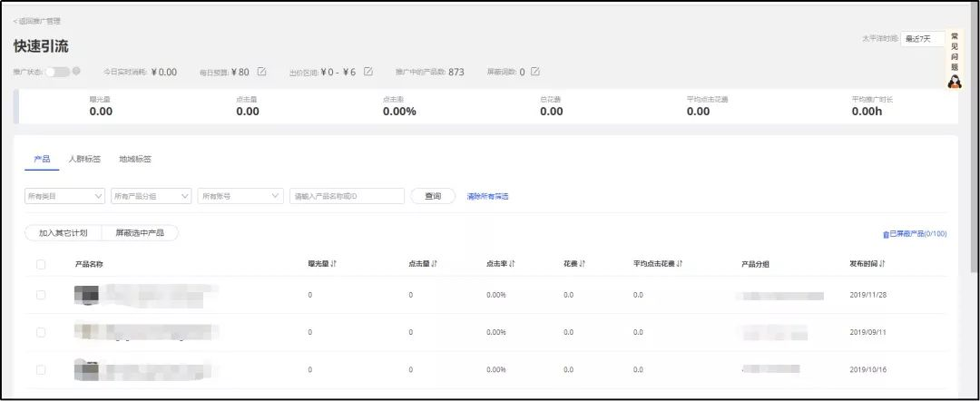Click the 873 promoted products count

pos(456,72)
